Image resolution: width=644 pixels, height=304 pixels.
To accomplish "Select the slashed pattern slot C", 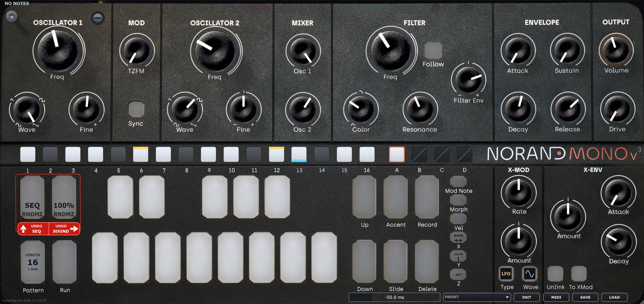I will [442, 154].
